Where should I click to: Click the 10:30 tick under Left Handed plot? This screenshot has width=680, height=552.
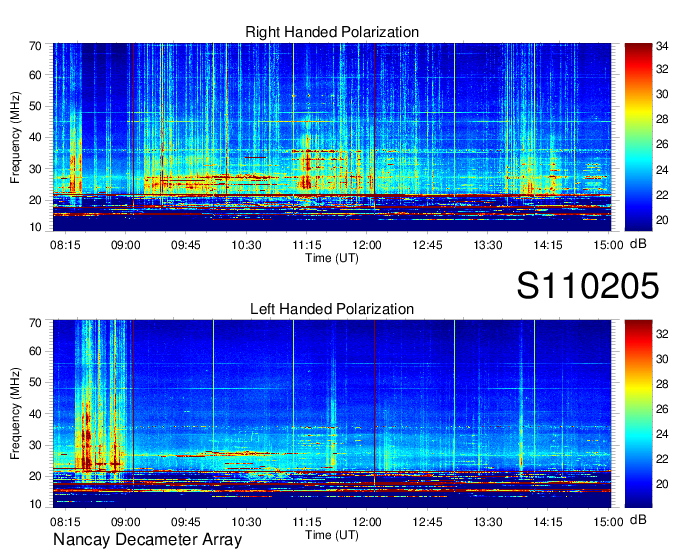[246, 521]
